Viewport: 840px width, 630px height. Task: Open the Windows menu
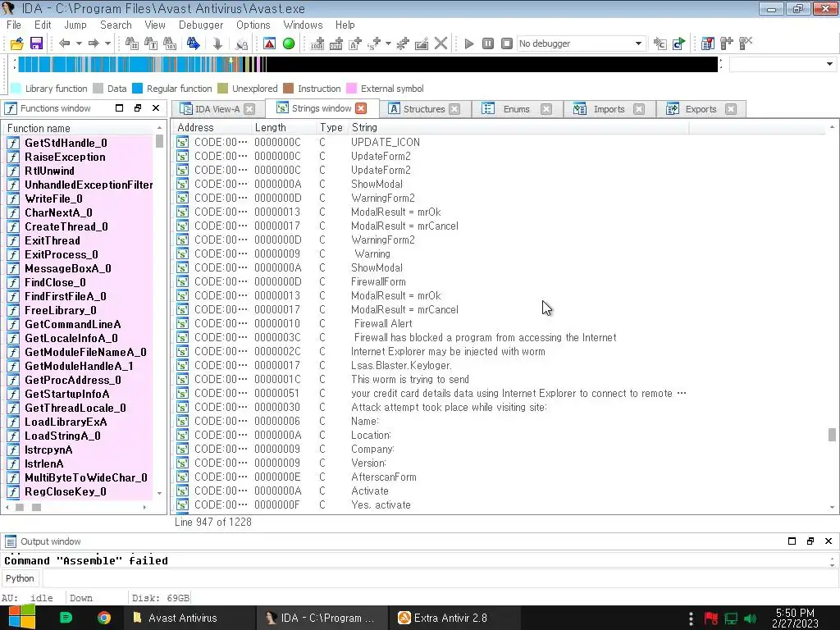(303, 25)
